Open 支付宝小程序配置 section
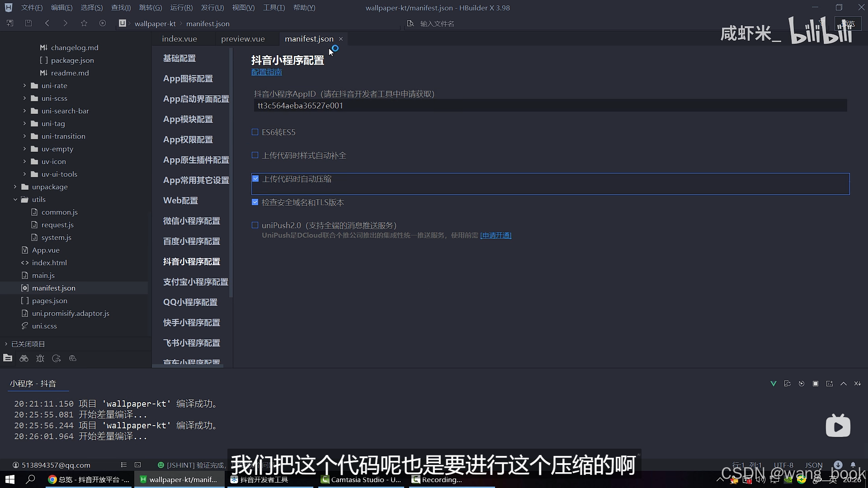Viewport: 868px width, 488px height. pyautogui.click(x=196, y=282)
